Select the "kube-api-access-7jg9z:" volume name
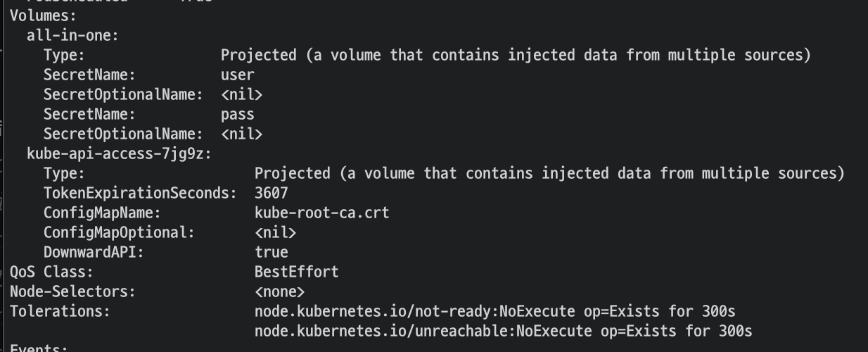 tap(119, 153)
